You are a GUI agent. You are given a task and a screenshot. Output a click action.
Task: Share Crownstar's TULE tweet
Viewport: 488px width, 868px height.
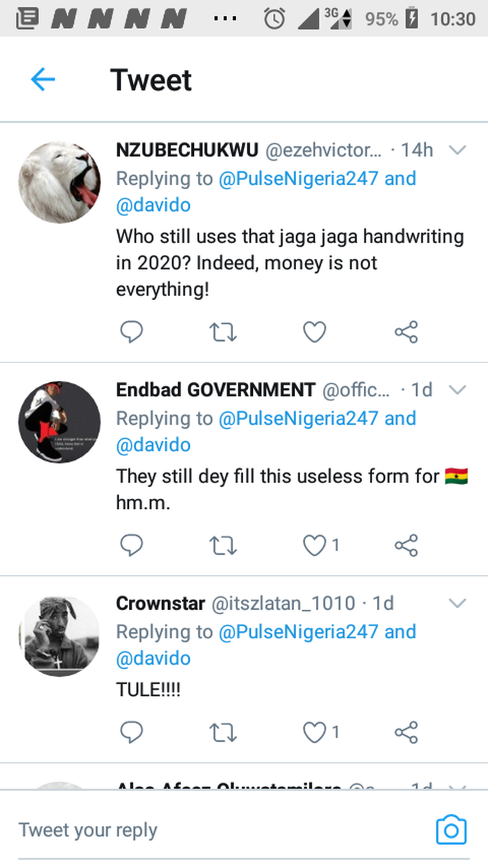point(406,732)
